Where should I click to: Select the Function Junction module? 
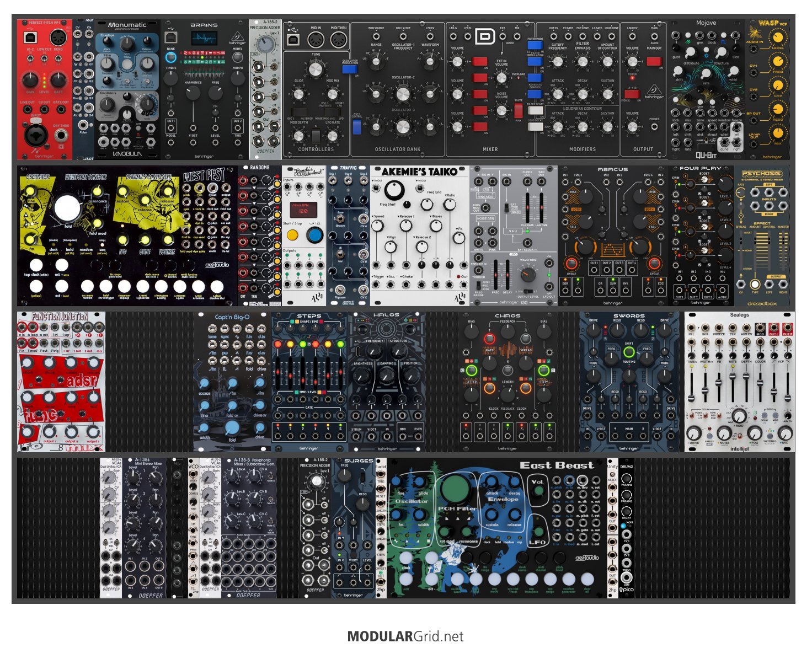61,382
